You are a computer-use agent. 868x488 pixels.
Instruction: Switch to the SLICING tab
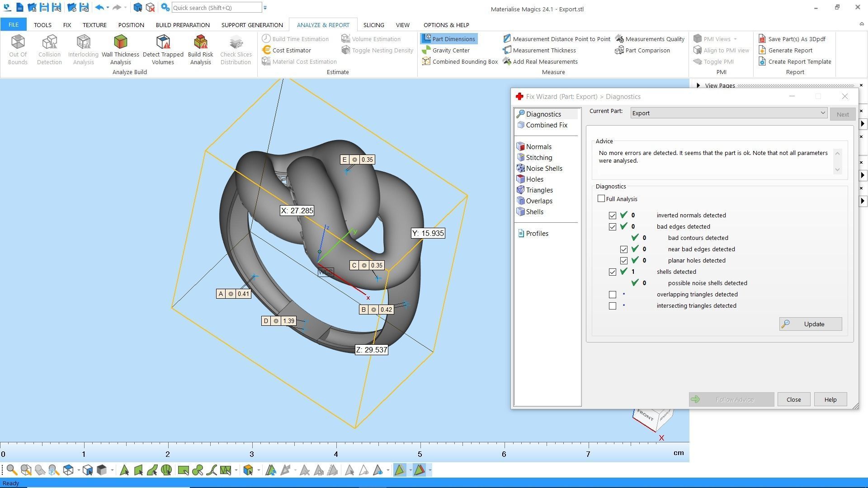pyautogui.click(x=373, y=25)
